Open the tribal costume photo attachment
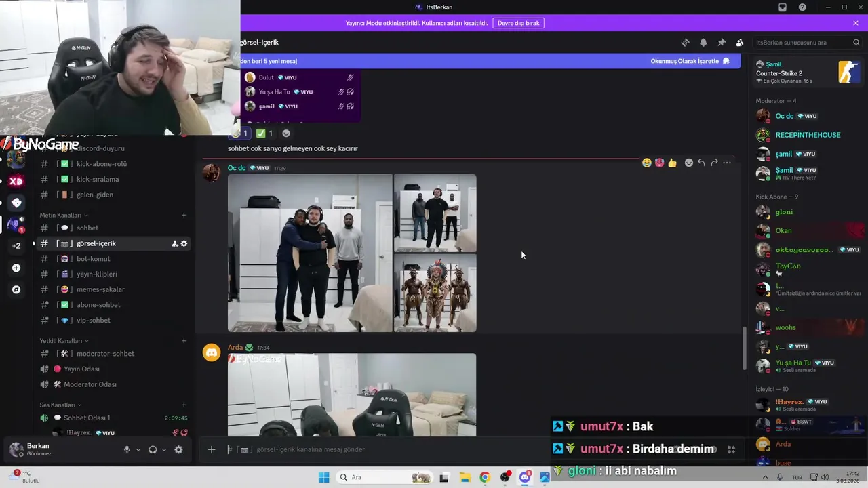868x488 pixels. [x=435, y=293]
